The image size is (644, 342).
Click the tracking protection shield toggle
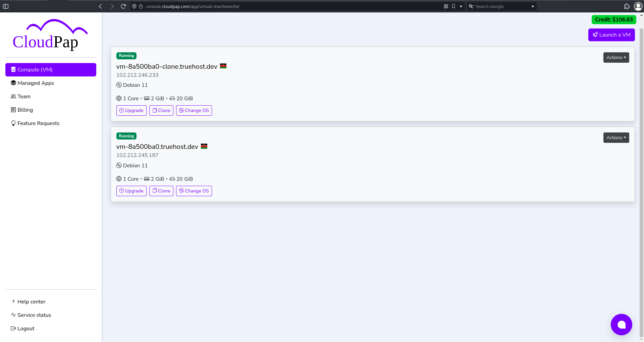click(134, 6)
